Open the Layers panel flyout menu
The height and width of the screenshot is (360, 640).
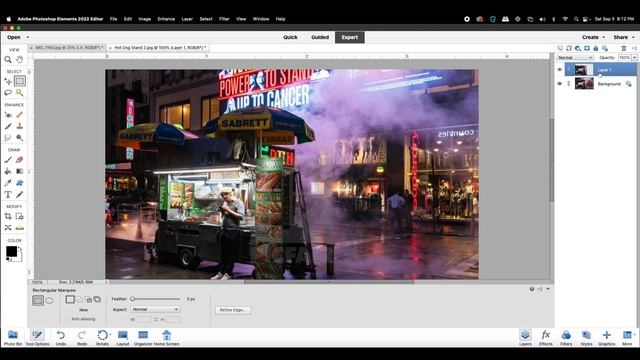tap(634, 48)
